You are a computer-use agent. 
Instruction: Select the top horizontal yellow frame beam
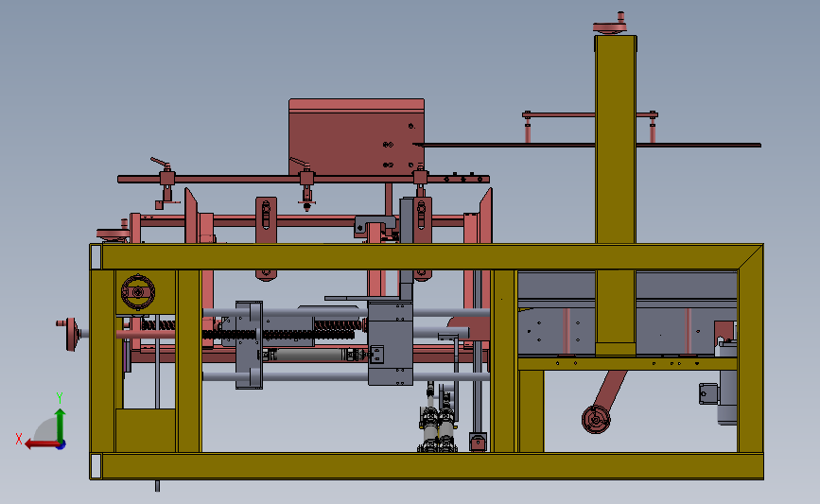tap(427, 256)
